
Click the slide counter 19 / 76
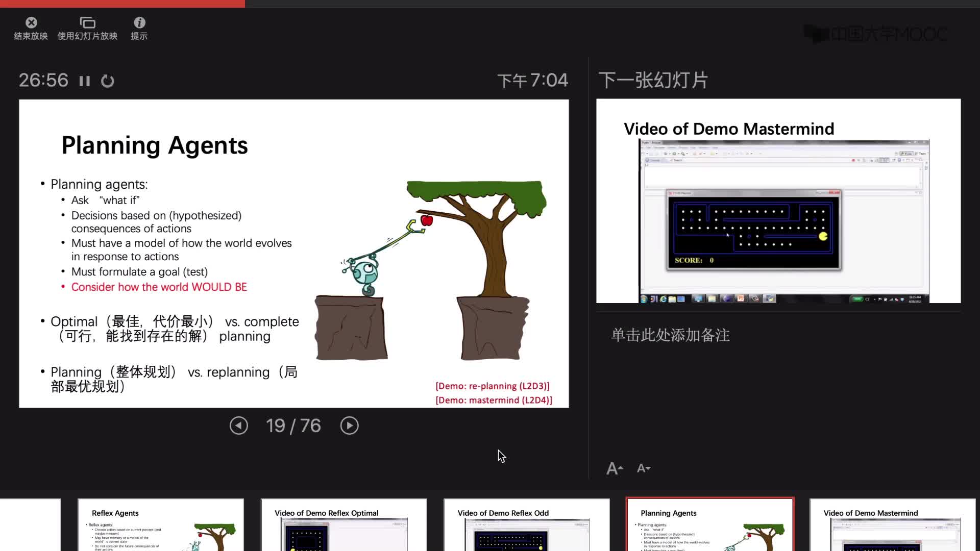pyautogui.click(x=293, y=425)
